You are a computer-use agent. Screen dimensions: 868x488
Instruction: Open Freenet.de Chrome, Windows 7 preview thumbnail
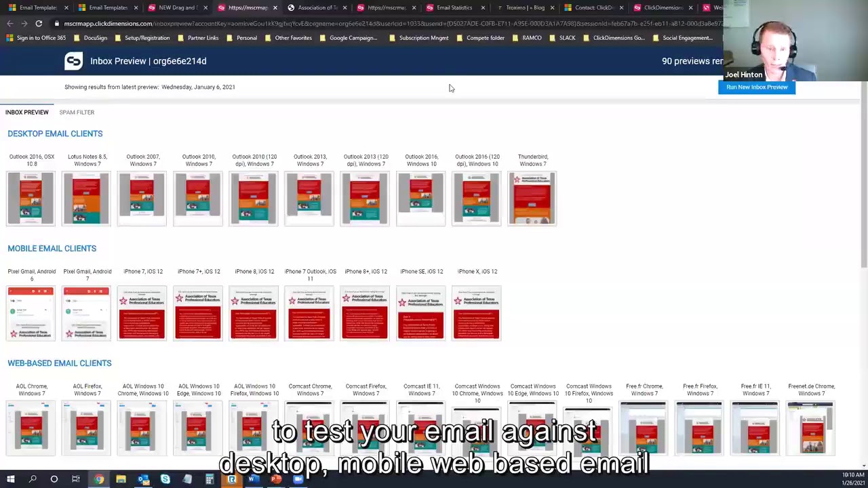[x=810, y=427]
